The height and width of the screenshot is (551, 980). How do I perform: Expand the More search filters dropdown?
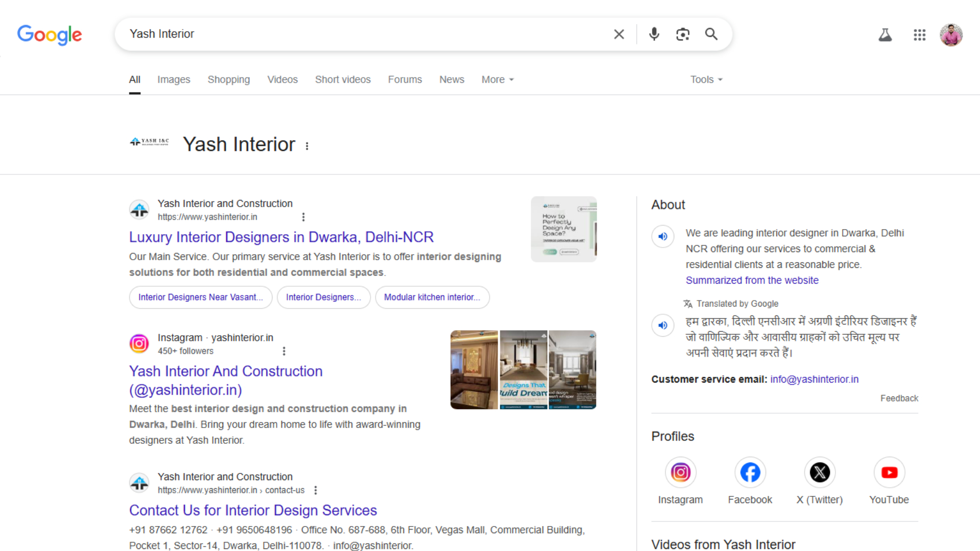(497, 80)
